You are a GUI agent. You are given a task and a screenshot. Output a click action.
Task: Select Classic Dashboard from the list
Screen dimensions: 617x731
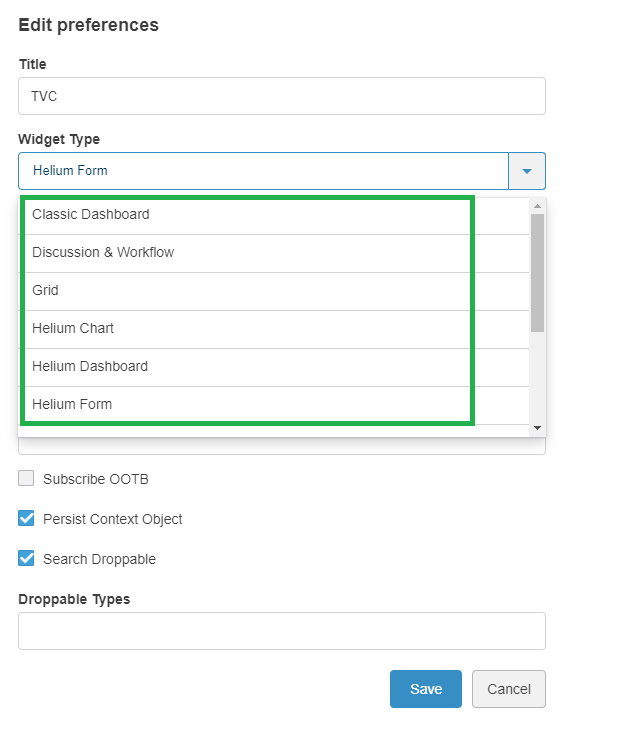tap(91, 215)
